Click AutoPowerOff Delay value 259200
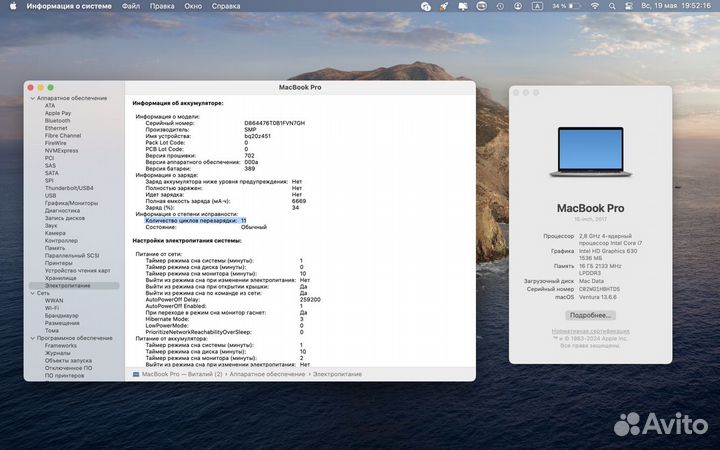 [x=310, y=299]
